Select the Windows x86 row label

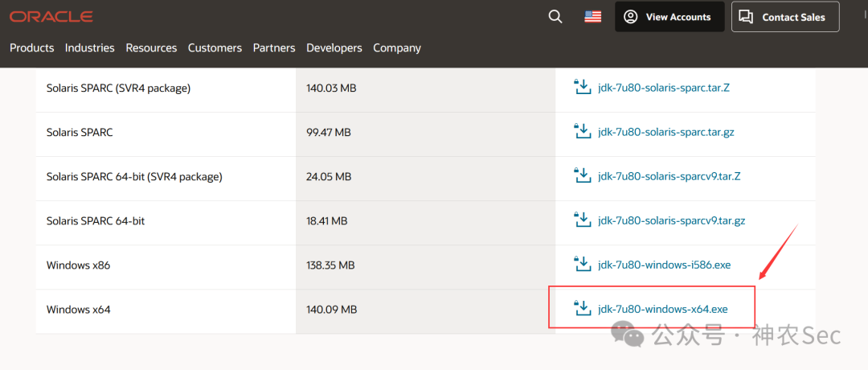click(x=78, y=265)
